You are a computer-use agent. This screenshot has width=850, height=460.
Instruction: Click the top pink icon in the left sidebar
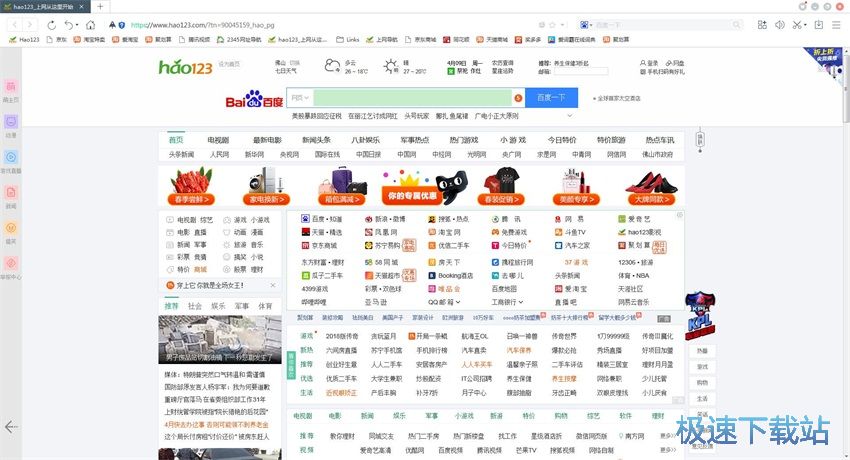pyautogui.click(x=11, y=86)
